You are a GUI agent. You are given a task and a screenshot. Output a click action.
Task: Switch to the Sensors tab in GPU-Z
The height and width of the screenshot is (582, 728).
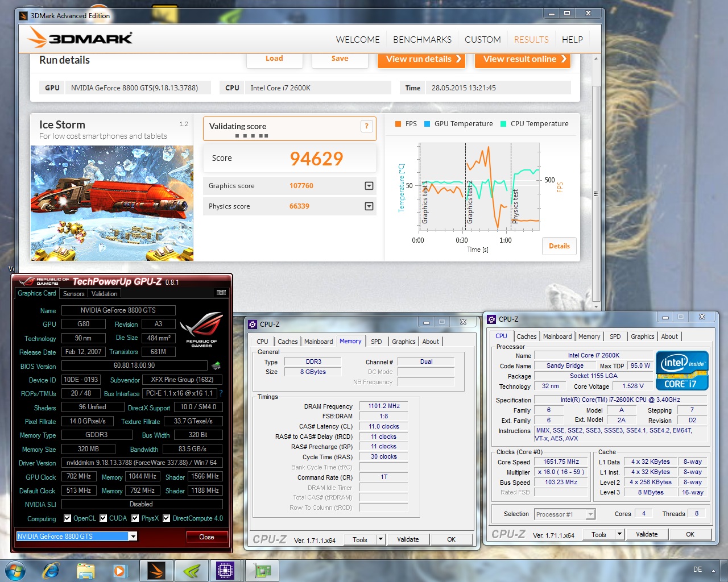[74, 294]
